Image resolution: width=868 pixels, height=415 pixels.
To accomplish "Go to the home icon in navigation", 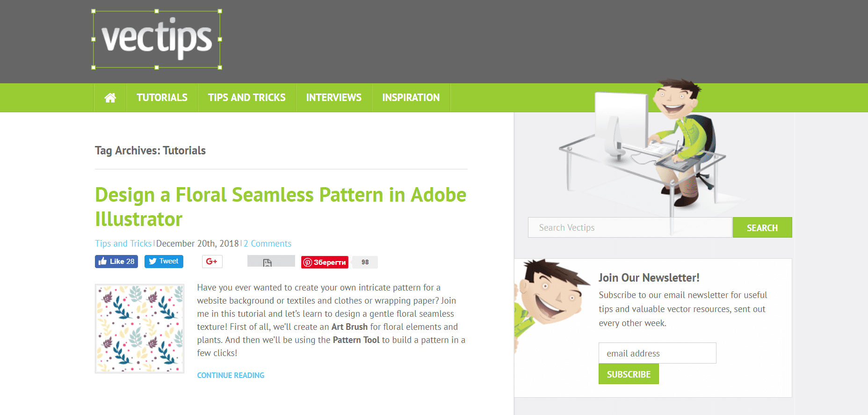I will tap(110, 98).
